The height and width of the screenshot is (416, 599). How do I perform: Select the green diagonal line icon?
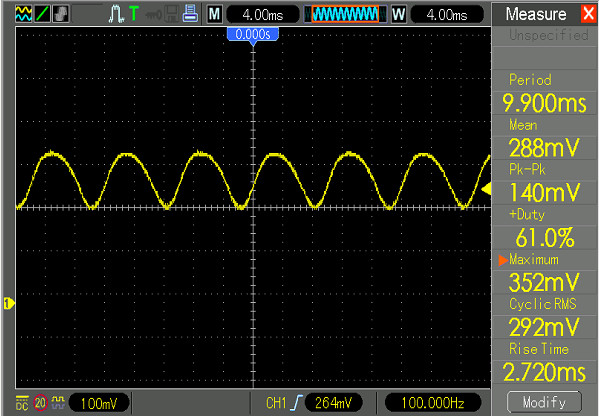tap(42, 14)
